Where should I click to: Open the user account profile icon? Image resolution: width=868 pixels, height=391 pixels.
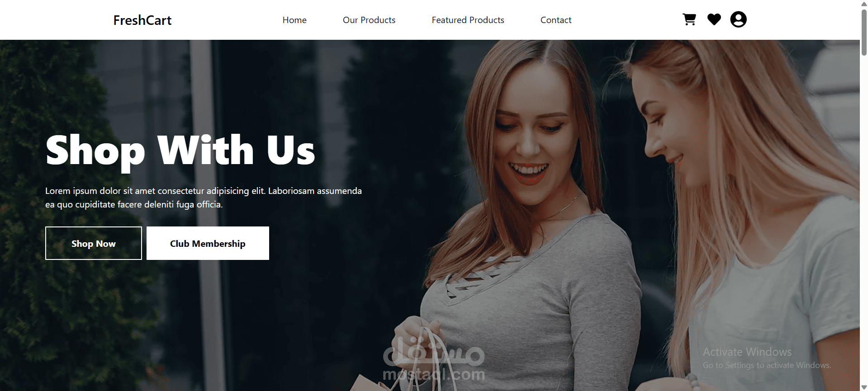738,19
